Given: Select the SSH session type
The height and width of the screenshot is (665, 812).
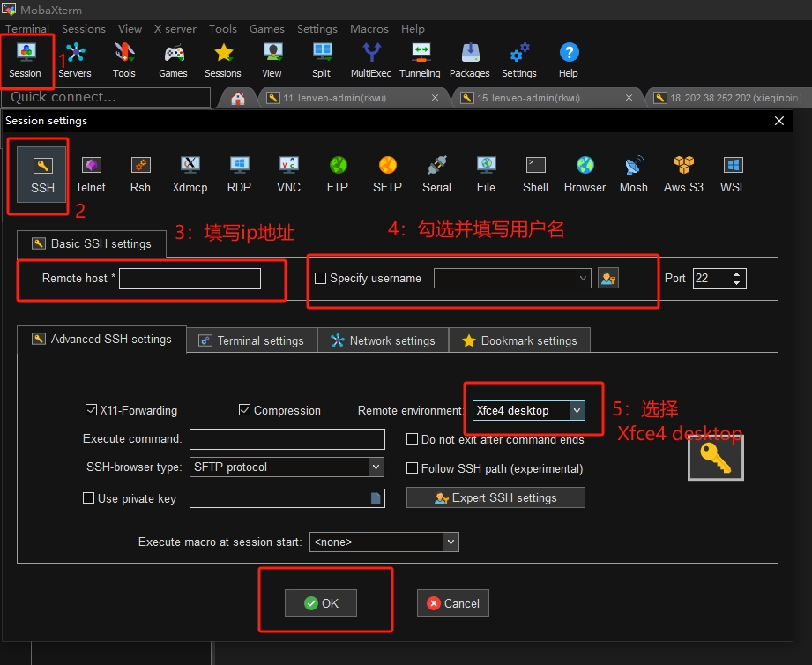Looking at the screenshot, I should (x=42, y=175).
